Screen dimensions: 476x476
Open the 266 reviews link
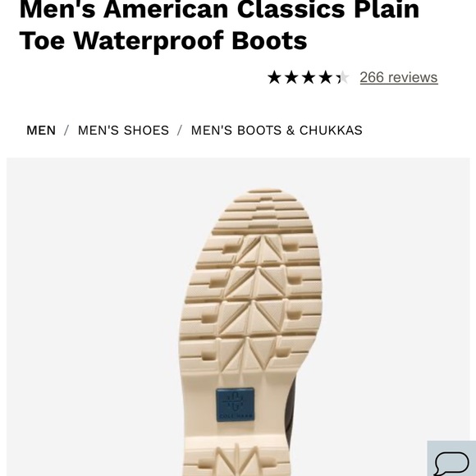[x=399, y=77]
